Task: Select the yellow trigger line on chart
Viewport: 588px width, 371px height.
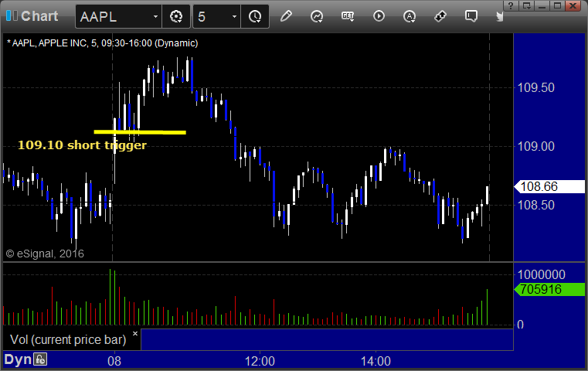Action: coord(140,132)
